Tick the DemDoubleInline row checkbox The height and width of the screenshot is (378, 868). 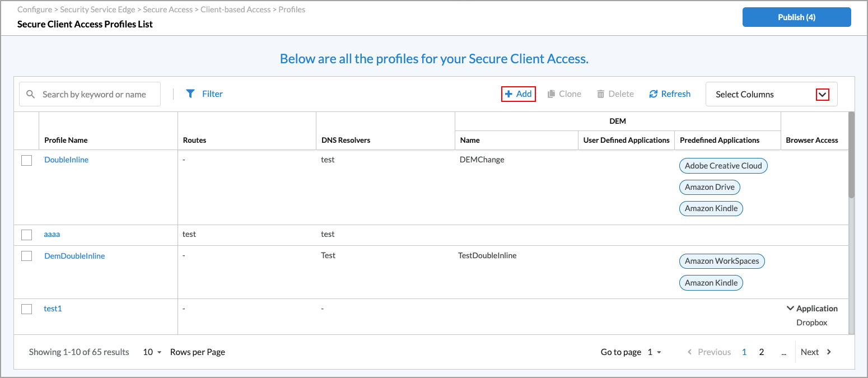pyautogui.click(x=27, y=256)
